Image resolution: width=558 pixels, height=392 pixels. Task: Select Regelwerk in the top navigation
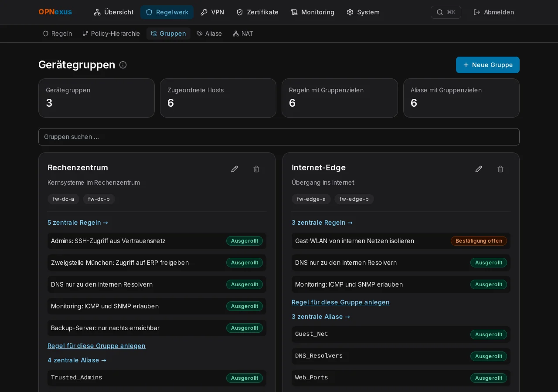click(167, 12)
